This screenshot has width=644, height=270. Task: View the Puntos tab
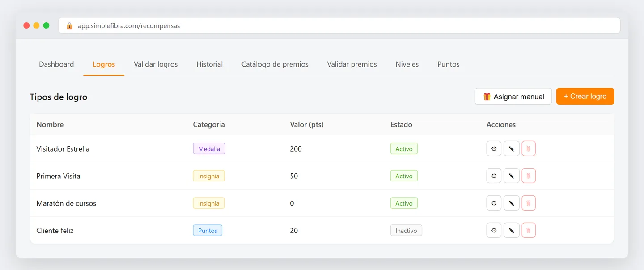click(x=449, y=64)
